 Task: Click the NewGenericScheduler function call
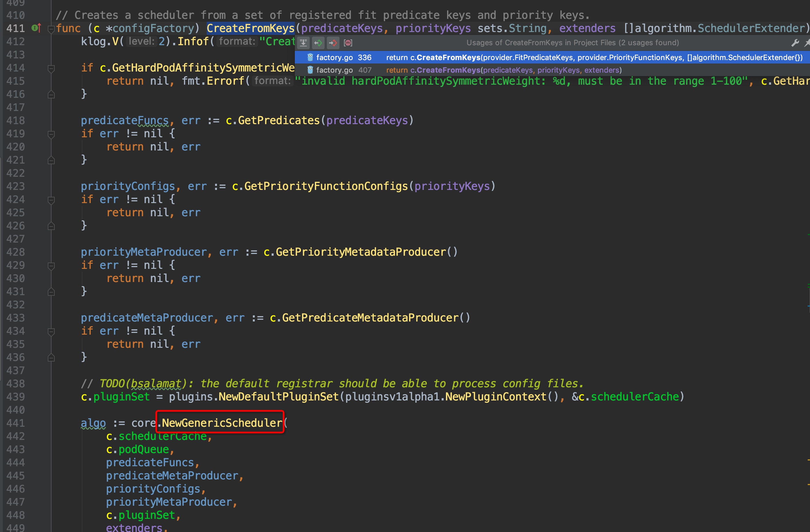tap(221, 423)
